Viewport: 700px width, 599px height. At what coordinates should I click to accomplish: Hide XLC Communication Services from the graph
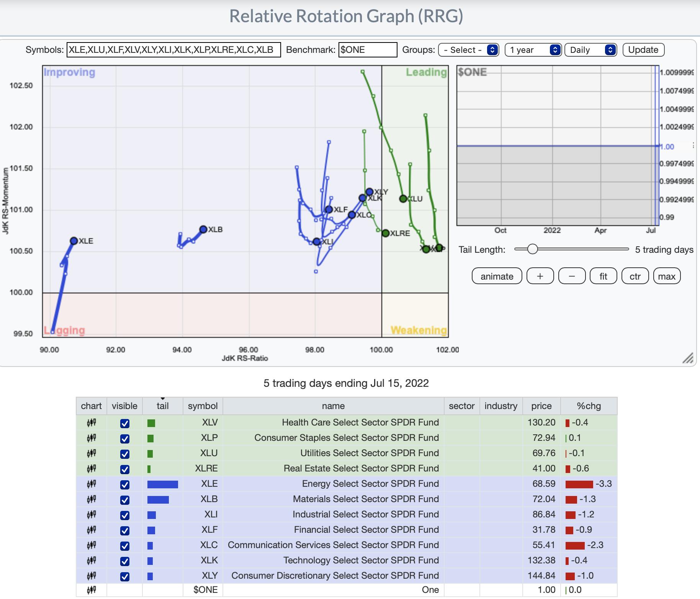click(124, 546)
